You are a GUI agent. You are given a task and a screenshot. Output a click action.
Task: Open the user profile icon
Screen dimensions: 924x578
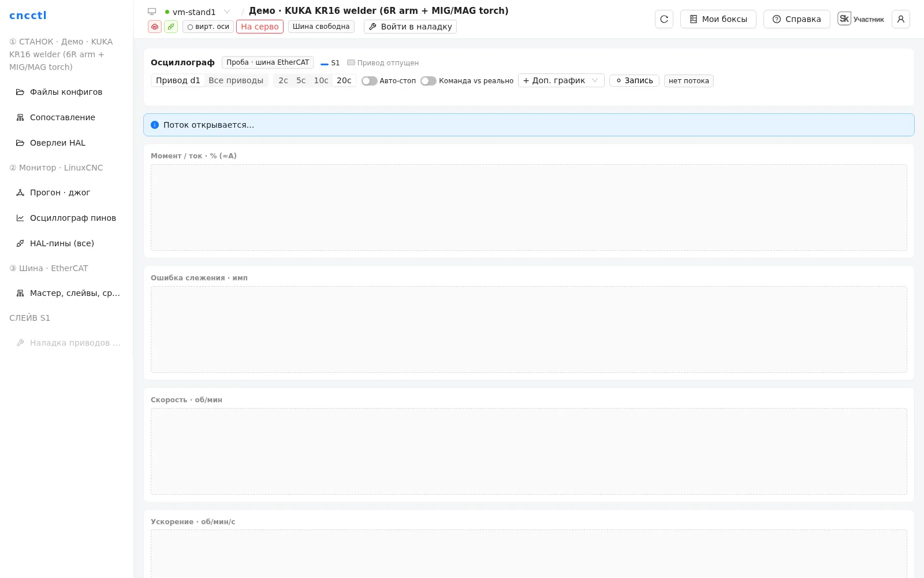[901, 19]
